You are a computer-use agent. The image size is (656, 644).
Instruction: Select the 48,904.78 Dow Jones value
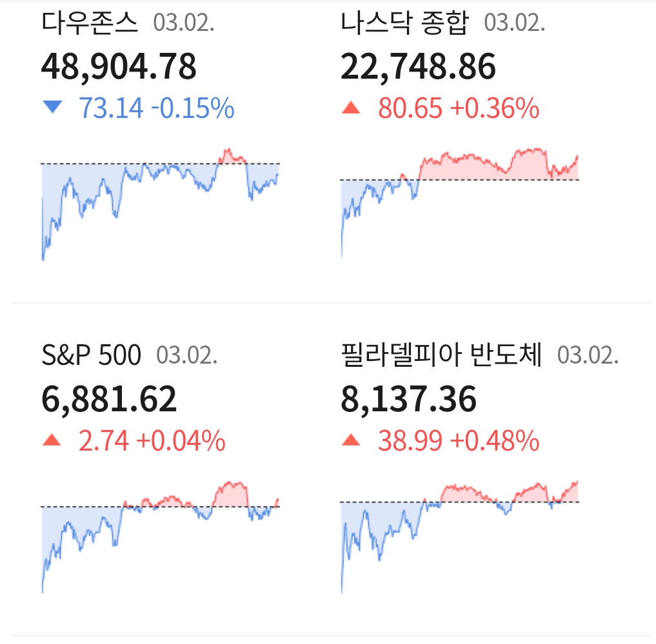(x=119, y=66)
